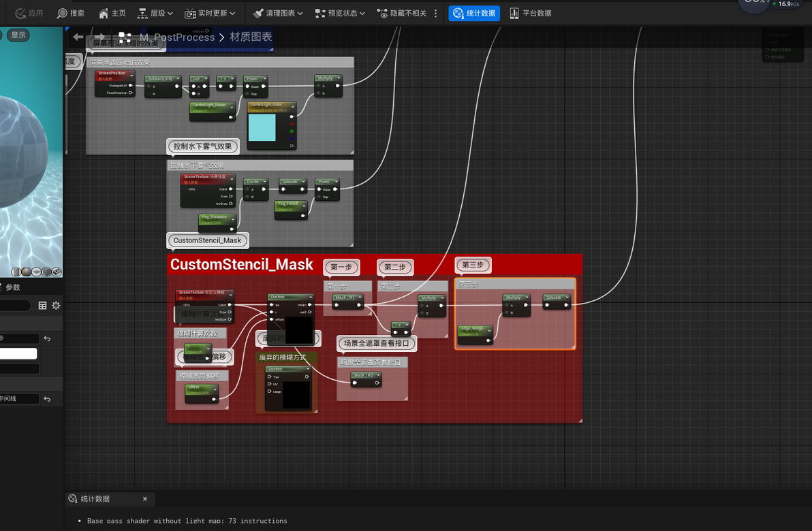The image size is (812, 531).
Task: Click the 第二步 comment bubble
Action: tap(395, 267)
